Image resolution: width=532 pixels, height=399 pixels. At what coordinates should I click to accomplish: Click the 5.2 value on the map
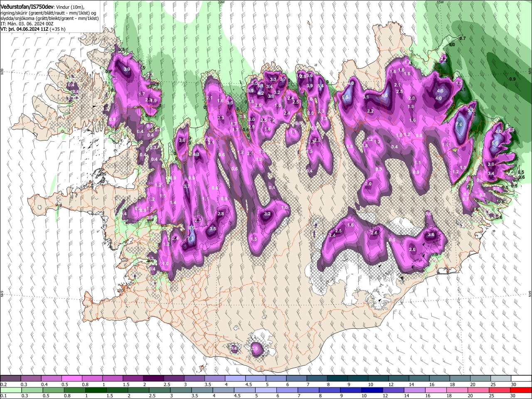click(x=471, y=111)
